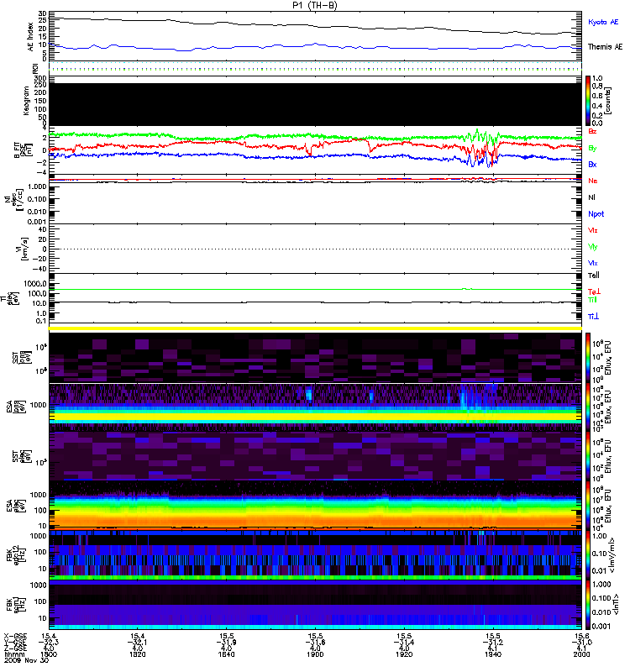Image resolution: width=630 pixels, height=672 pixels.
Task: Click the blue "Vix" velocity legend label
Action: [x=593, y=263]
